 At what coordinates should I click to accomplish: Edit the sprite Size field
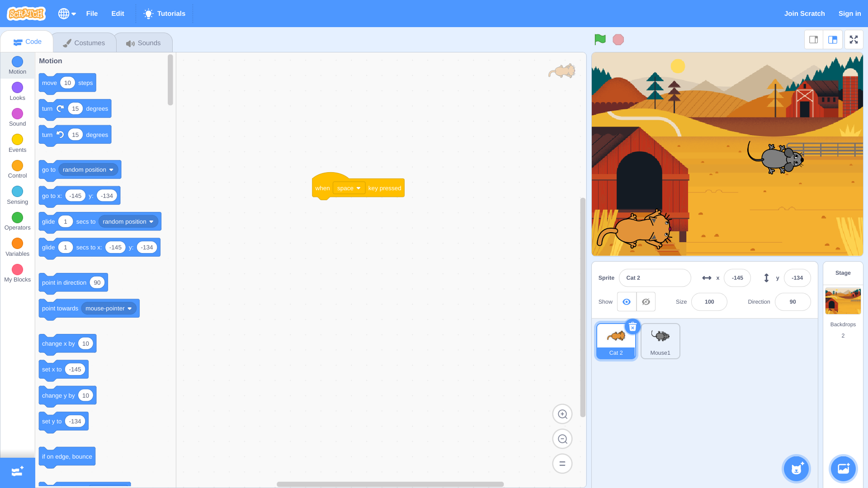click(709, 302)
